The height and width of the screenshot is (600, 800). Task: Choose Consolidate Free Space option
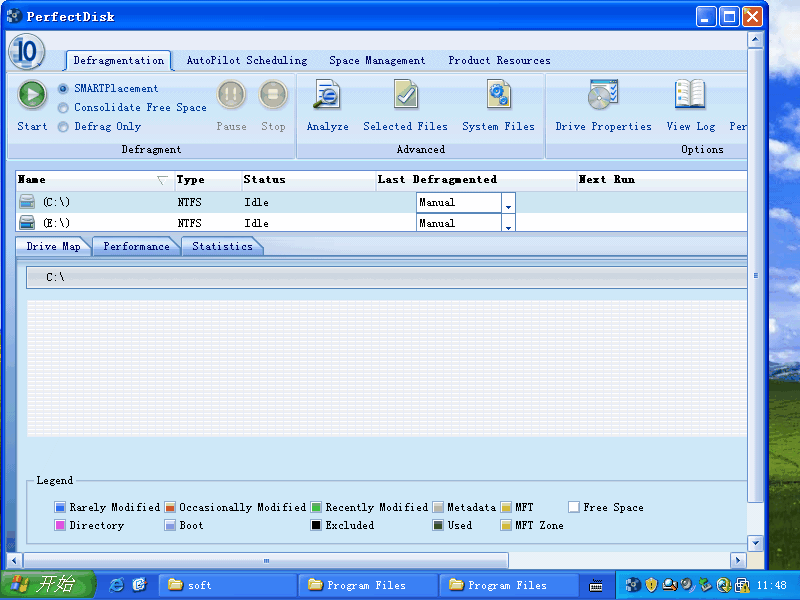64,108
